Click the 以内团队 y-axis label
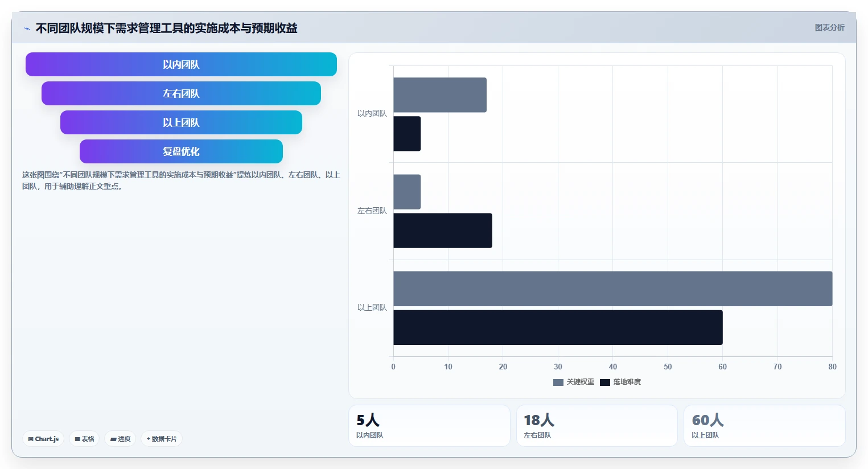 372,114
